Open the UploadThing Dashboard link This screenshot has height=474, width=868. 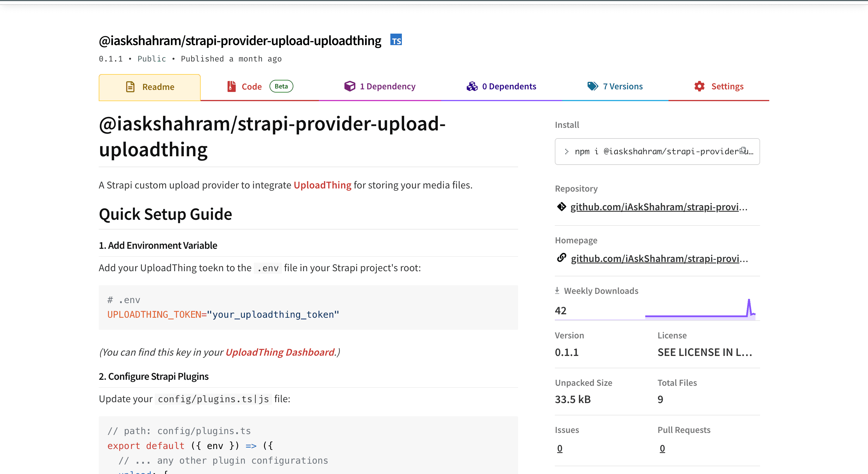(280, 352)
